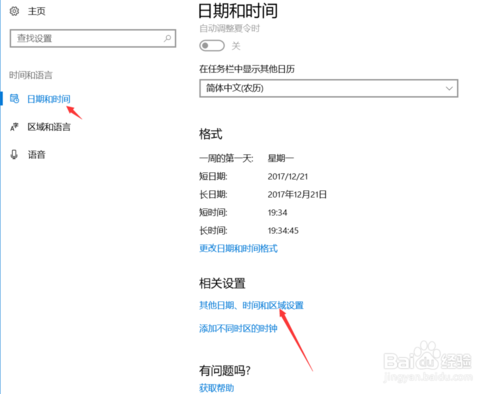
Task: Toggle the 自动调整夏令时 switch
Action: tap(212, 45)
